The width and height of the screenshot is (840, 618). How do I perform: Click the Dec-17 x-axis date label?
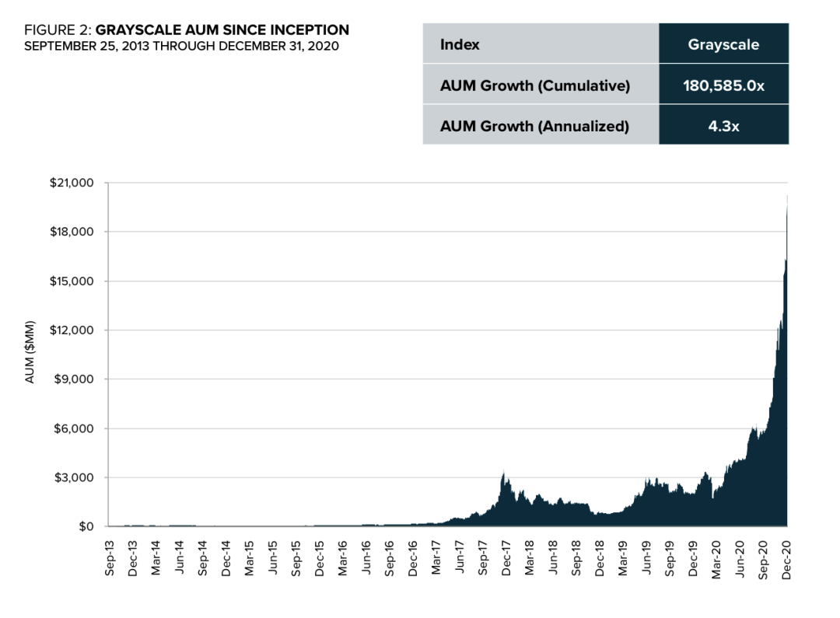(506, 558)
